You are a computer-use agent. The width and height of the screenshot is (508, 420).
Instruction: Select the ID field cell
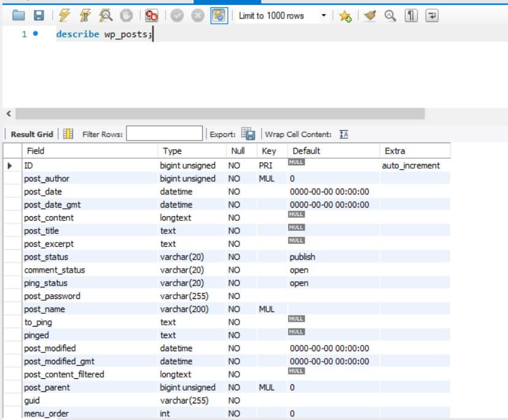point(90,165)
